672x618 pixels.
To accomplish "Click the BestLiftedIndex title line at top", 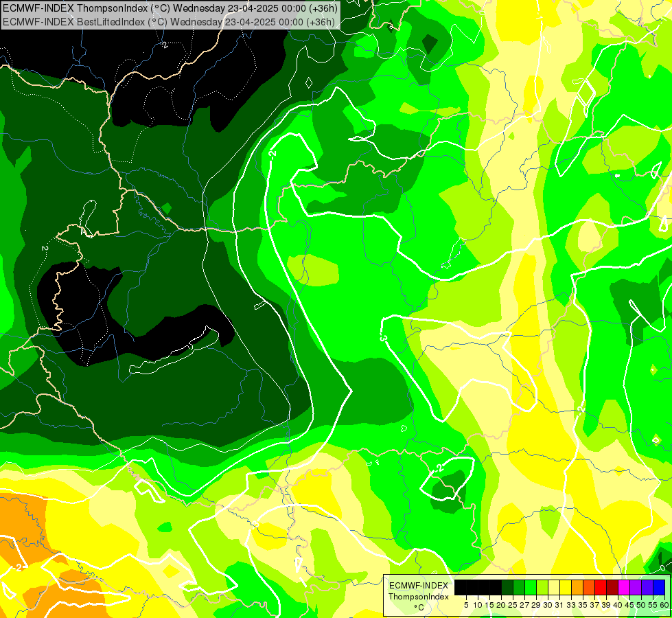I will [168, 22].
